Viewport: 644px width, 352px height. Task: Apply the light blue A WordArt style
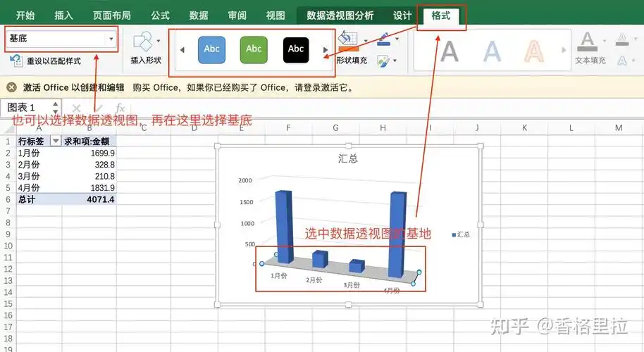[x=492, y=51]
